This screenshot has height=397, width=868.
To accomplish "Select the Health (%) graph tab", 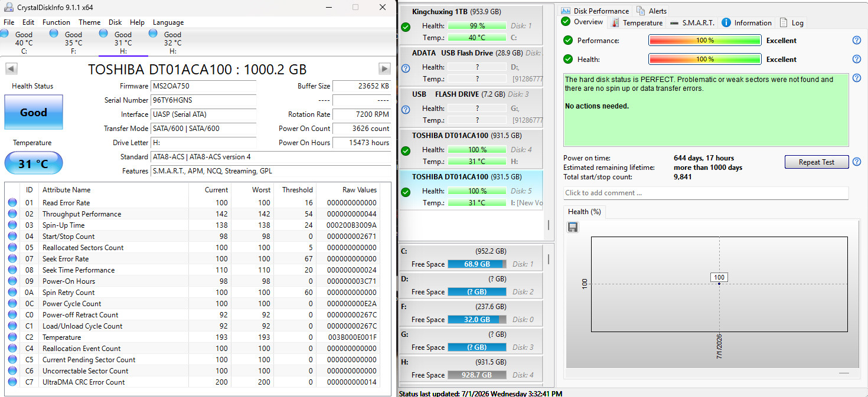I will point(583,212).
